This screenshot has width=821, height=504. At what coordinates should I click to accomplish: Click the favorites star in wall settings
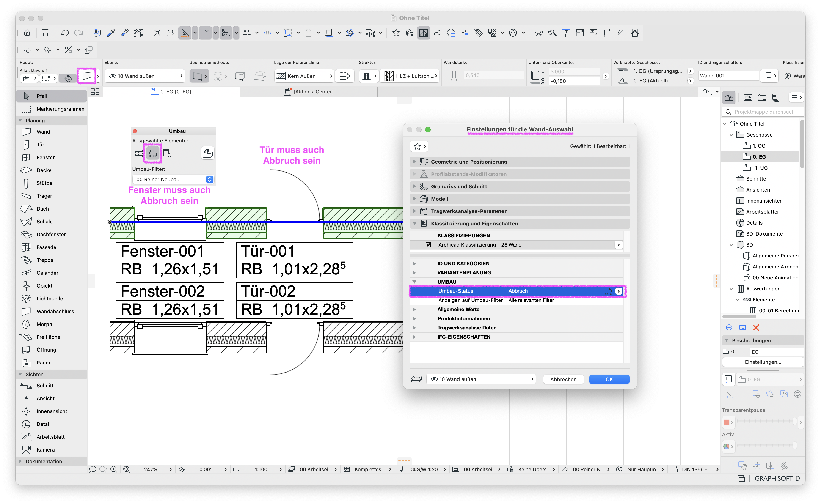click(419, 146)
